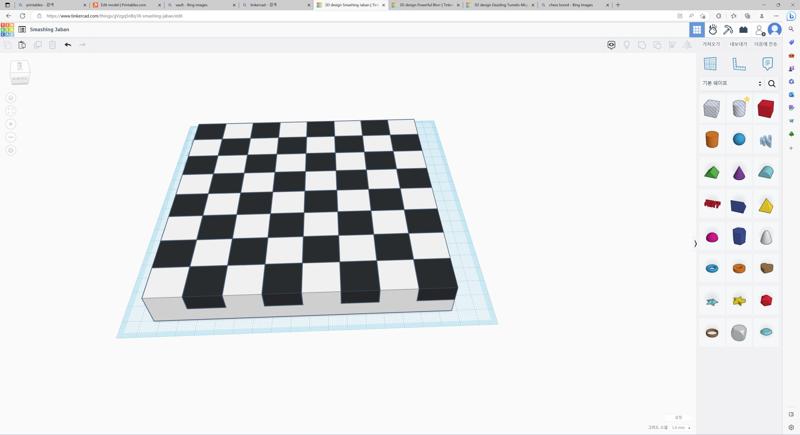800x435 pixels.
Task: Click the Fit all in view icon
Action: point(11,111)
